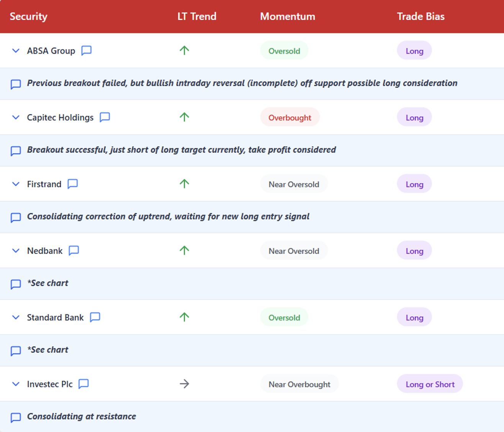Toggle the Nedbank row chevron
The width and height of the screenshot is (504, 432).
tap(16, 250)
